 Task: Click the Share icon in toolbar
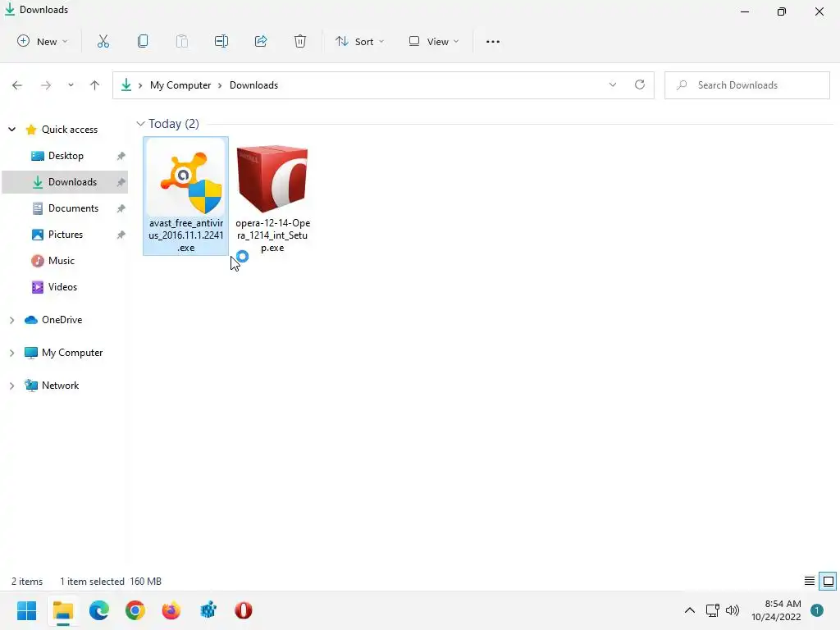[261, 41]
